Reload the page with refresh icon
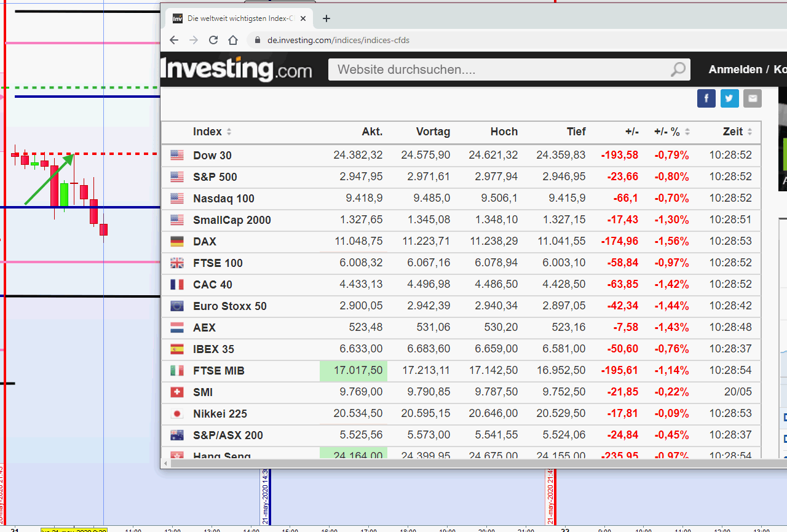The image size is (787, 532). click(x=213, y=40)
